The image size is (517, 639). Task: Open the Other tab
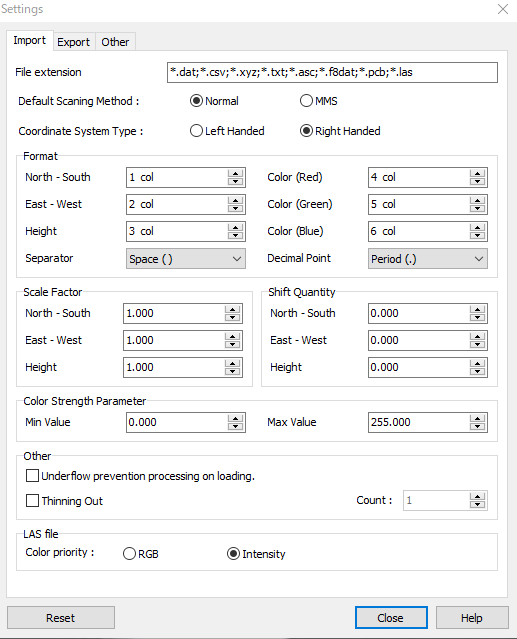pos(115,42)
